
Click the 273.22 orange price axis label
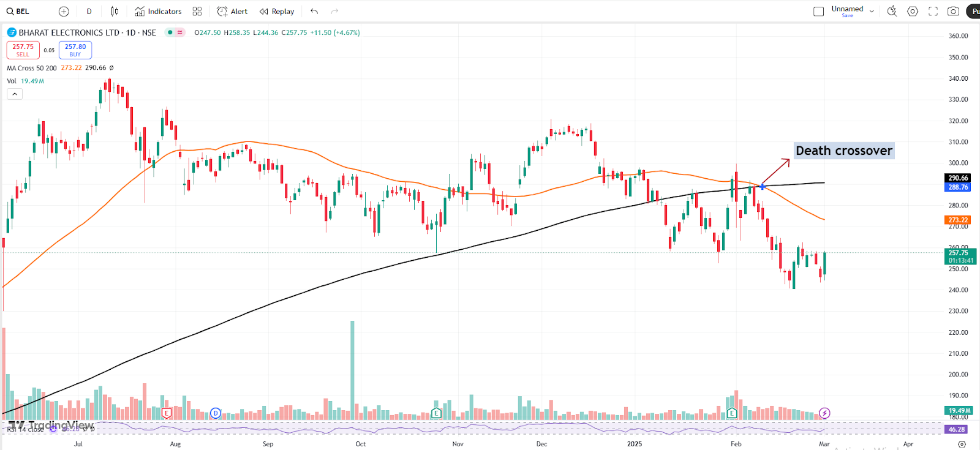(958, 220)
